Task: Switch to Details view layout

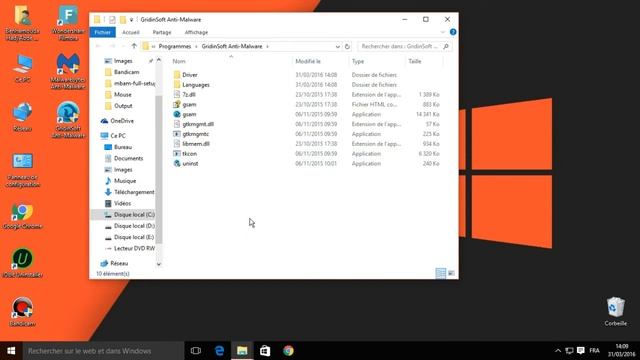Action: click(x=440, y=273)
